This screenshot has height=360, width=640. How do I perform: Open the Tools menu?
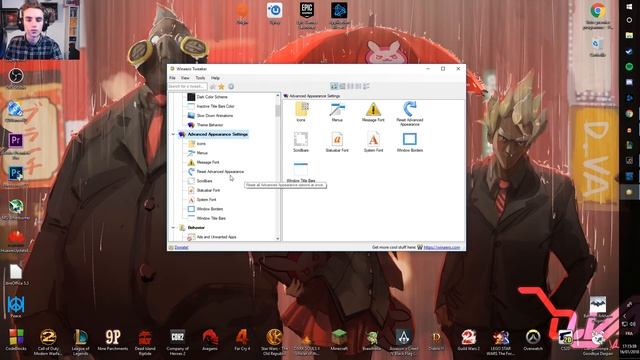click(200, 78)
